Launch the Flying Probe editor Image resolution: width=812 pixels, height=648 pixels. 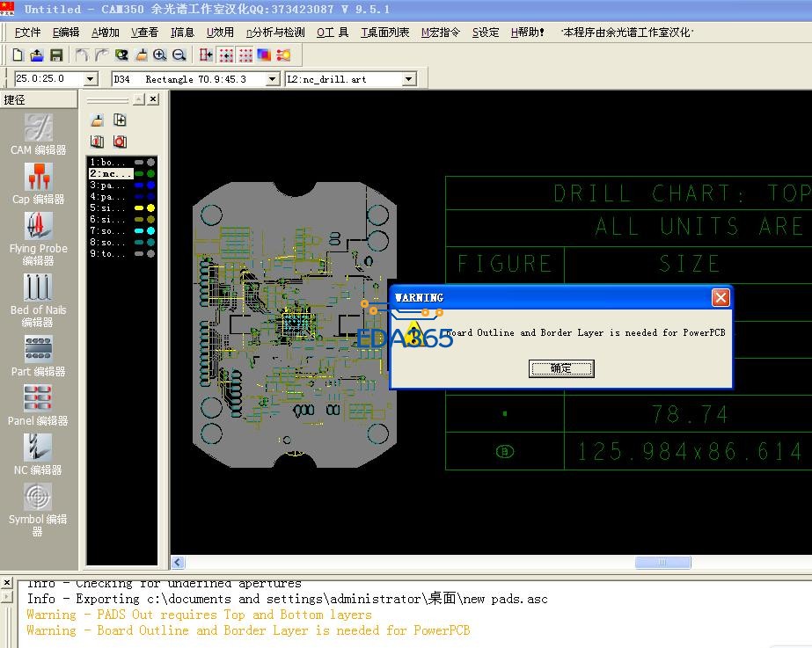coord(39,239)
